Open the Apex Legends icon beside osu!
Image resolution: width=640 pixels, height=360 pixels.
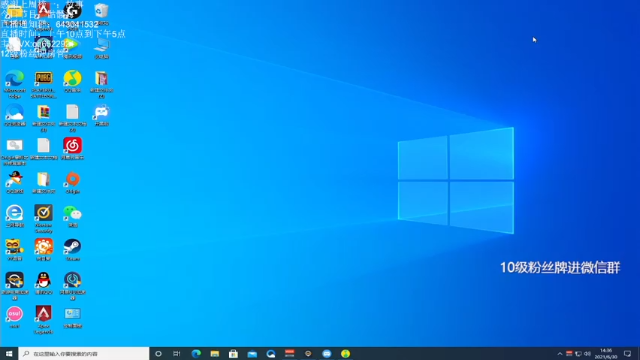[x=43, y=313]
